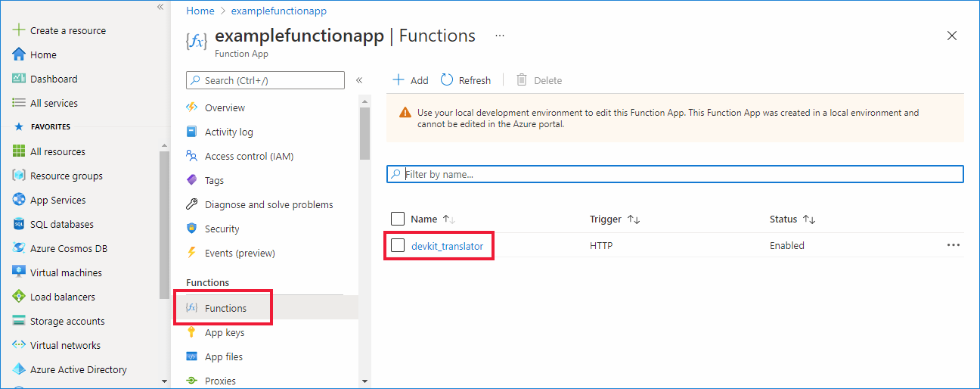Click the Refresh icon in toolbar
Viewport: 980px width, 389px height.
447,80
